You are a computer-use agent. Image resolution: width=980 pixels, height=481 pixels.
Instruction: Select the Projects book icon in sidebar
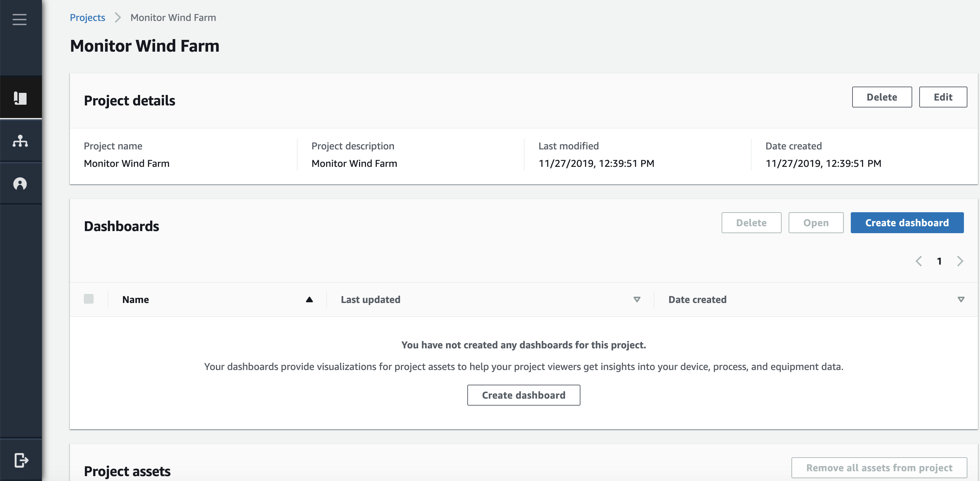pos(20,98)
